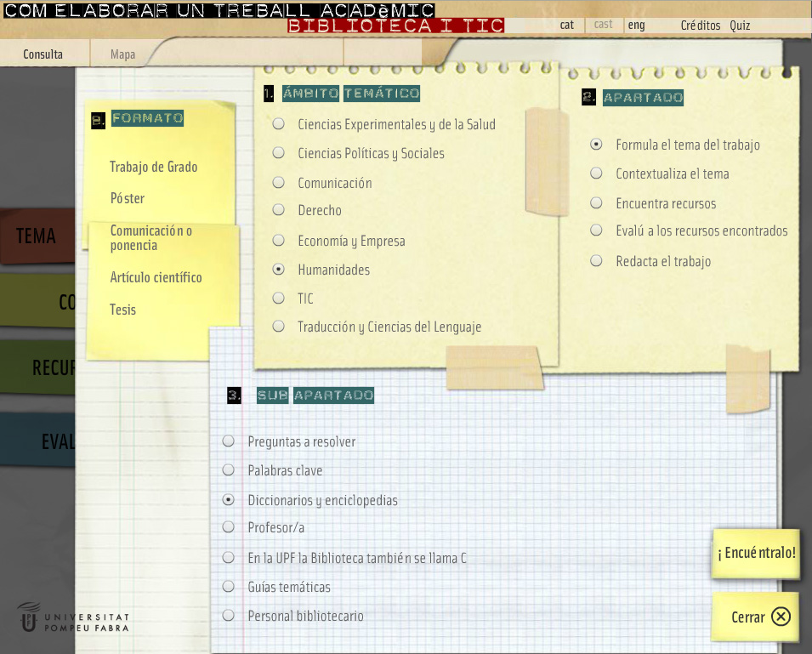Open the Créditos link
Screen dimensions: 812x654
click(700, 25)
